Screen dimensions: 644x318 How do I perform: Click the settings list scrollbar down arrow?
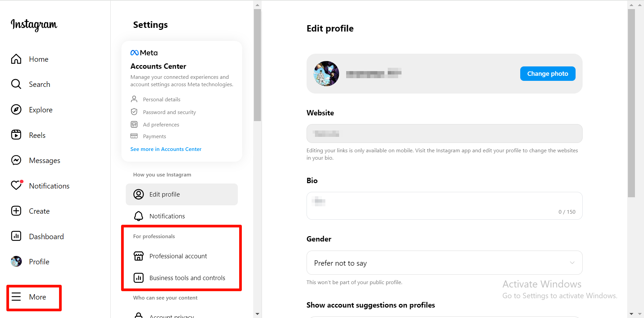pos(257,314)
